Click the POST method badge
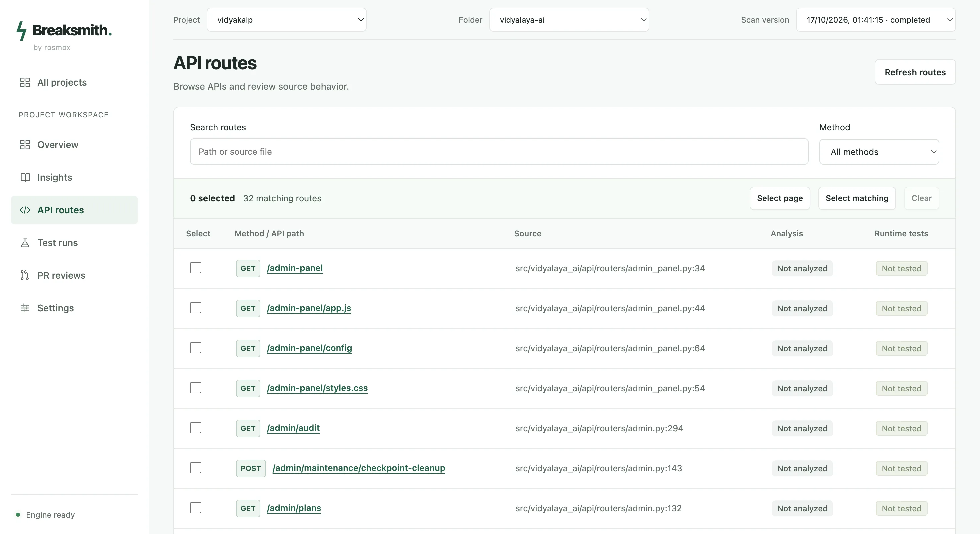 coord(251,468)
